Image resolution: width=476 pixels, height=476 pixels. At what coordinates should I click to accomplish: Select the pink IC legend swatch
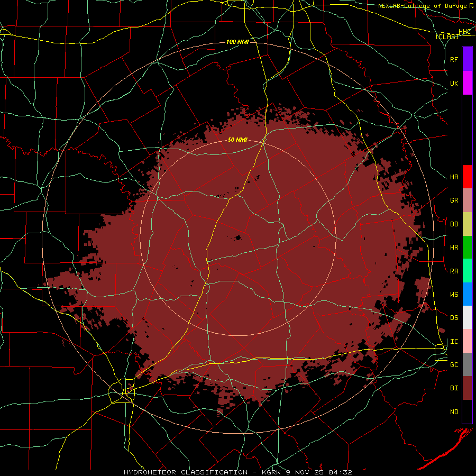(467, 341)
